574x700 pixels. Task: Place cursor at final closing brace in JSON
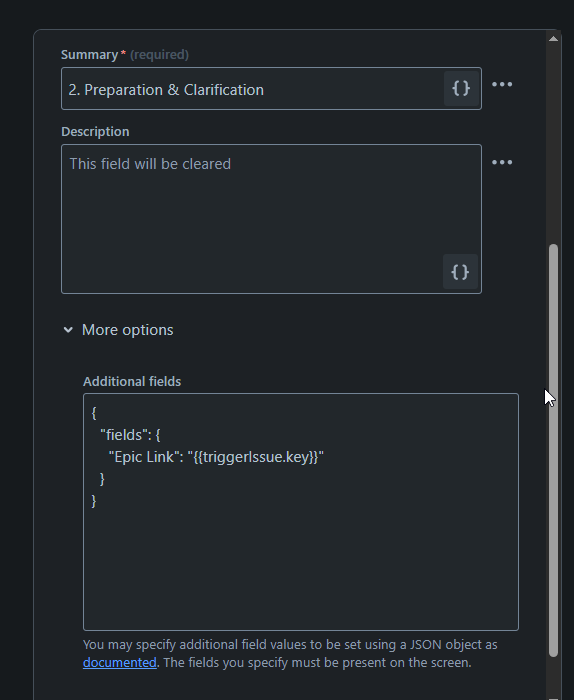tap(94, 501)
